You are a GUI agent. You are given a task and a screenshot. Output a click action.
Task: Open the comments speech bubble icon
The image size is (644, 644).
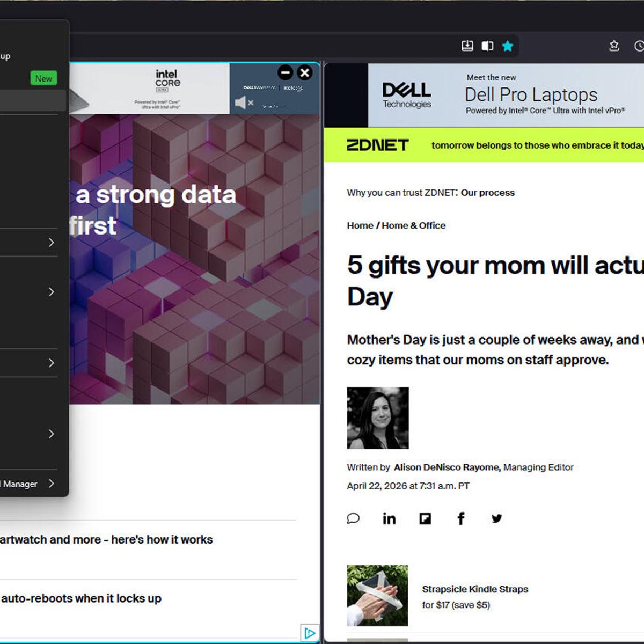(x=353, y=518)
